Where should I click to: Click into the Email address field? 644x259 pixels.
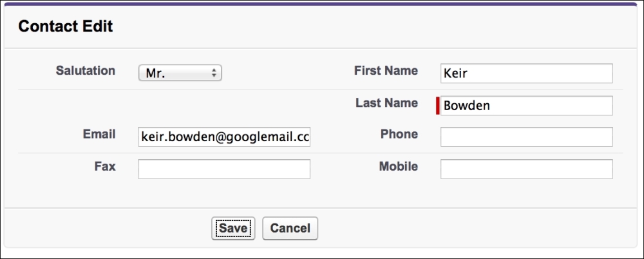point(224,137)
